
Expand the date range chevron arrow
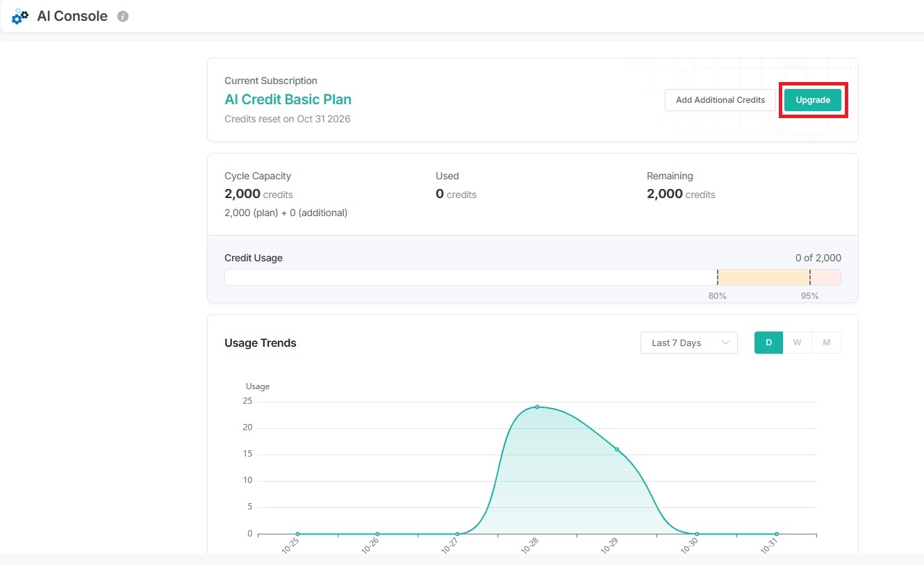(x=726, y=343)
